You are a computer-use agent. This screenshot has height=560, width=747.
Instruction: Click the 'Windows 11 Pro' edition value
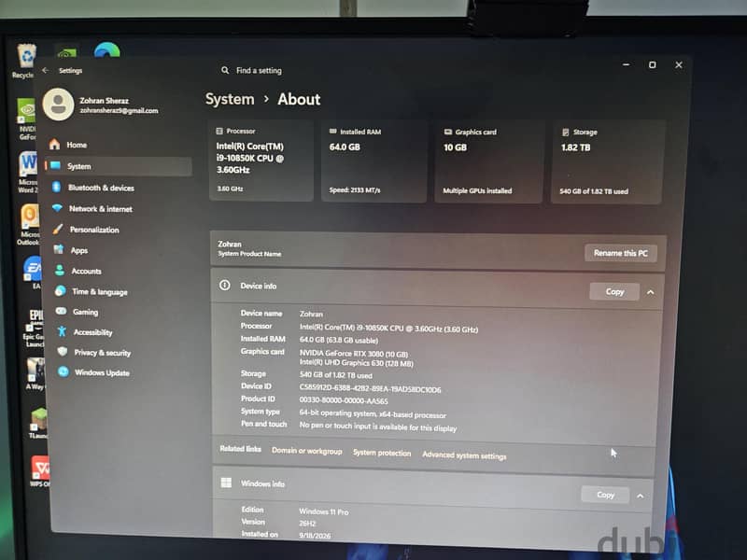pos(323,511)
